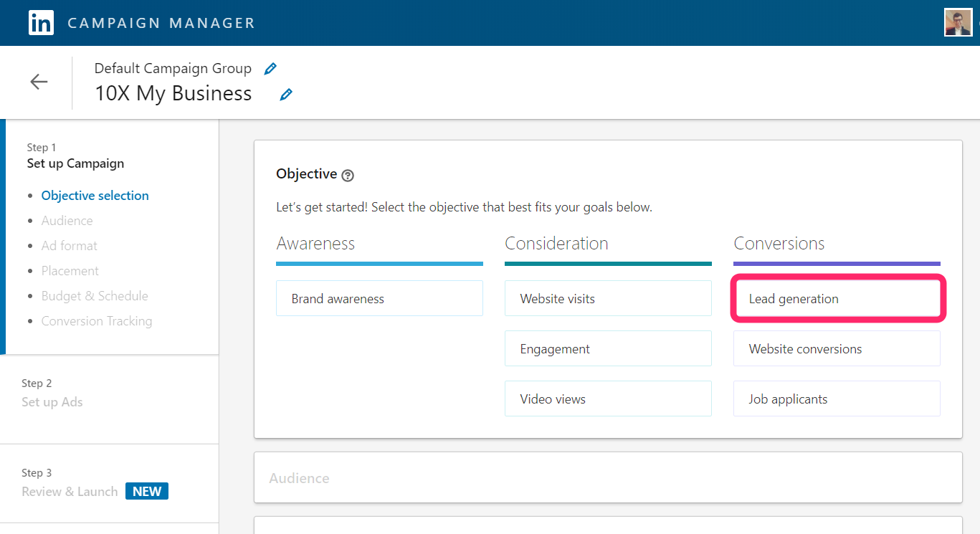980x534 pixels.
Task: Open the Objective help tooltip icon
Action: [348, 174]
